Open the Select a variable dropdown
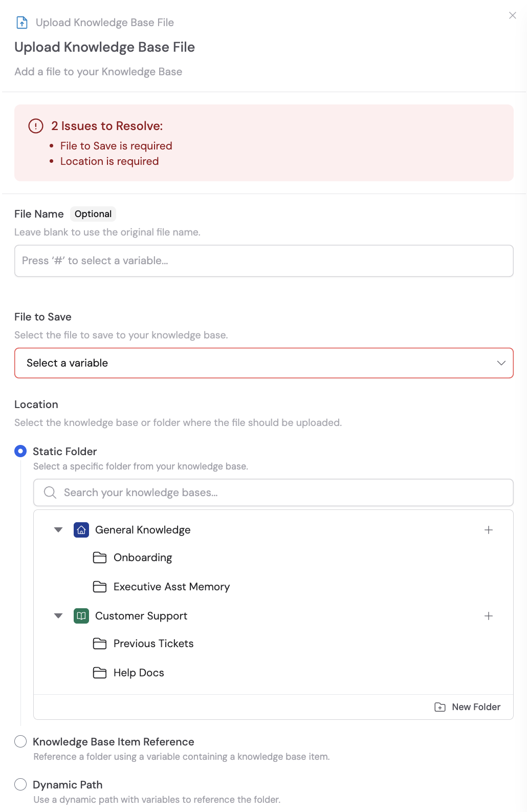This screenshot has width=527, height=812. click(263, 363)
